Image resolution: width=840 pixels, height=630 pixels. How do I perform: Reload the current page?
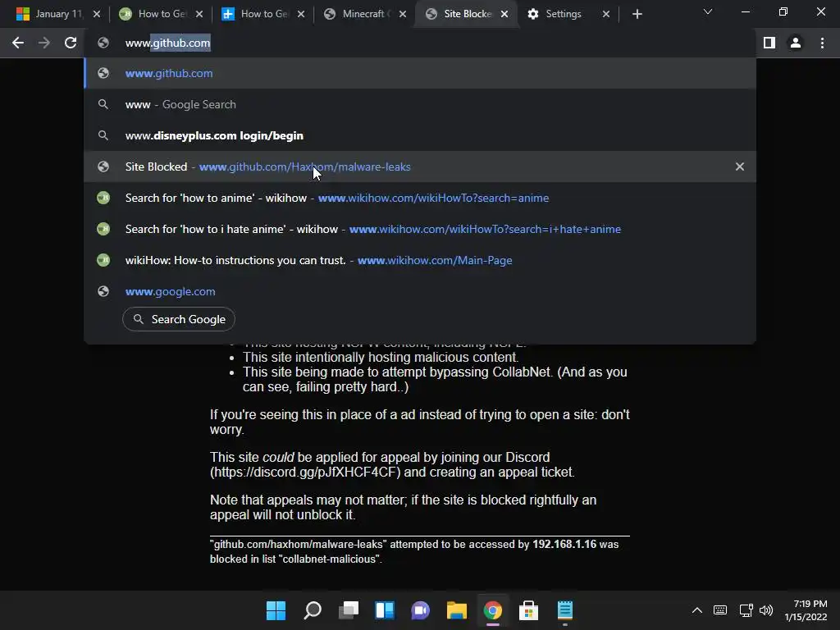[x=71, y=43]
